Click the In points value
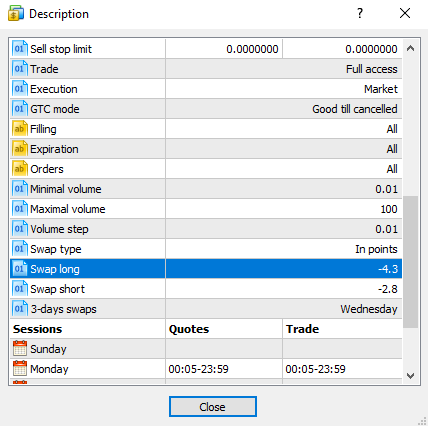This screenshot has height=426, width=428. click(377, 249)
